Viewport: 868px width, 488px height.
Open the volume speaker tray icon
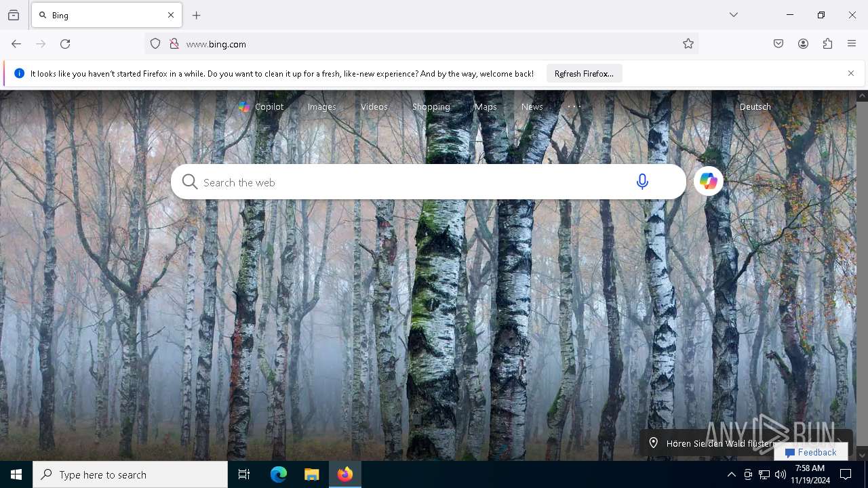[x=781, y=474]
